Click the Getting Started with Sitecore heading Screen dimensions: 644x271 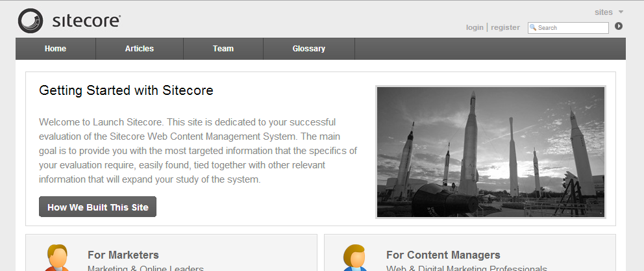(x=126, y=90)
